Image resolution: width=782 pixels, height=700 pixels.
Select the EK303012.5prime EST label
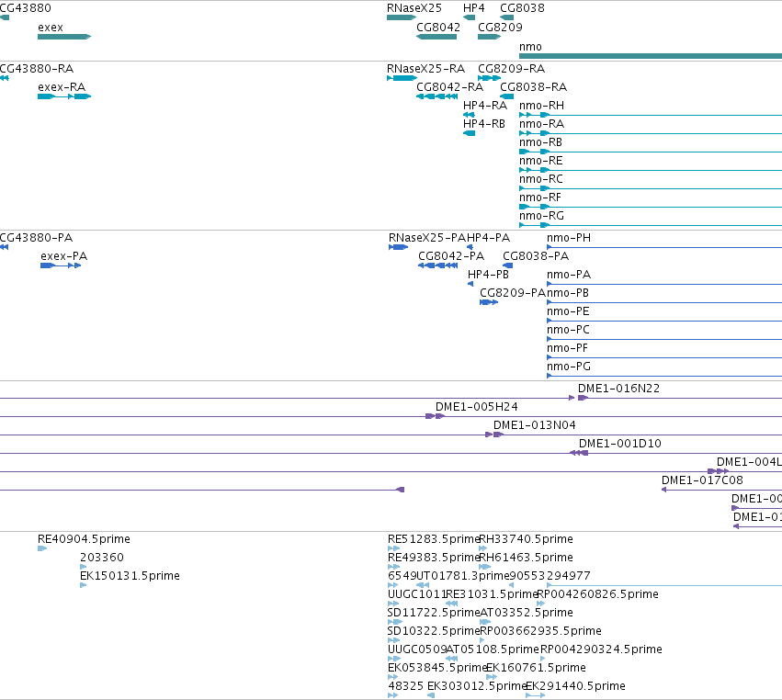pyautogui.click(x=477, y=686)
